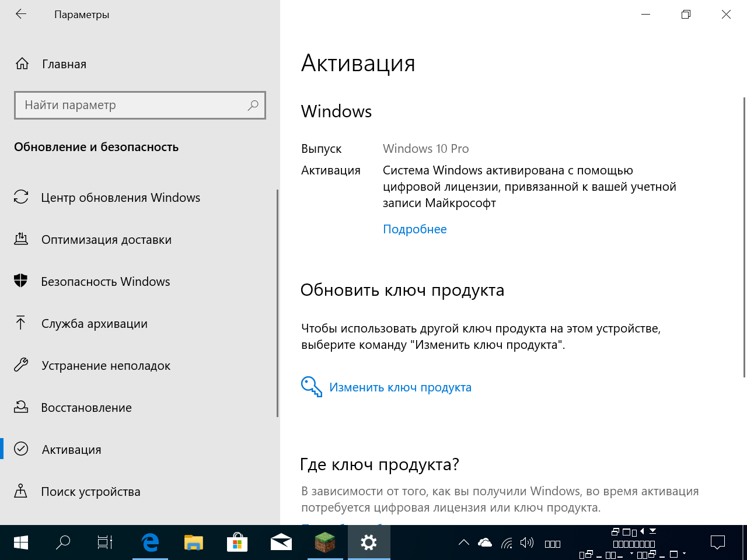Open OneDrive cloud tray icon
This screenshot has width=747, height=560.
tap(485, 542)
